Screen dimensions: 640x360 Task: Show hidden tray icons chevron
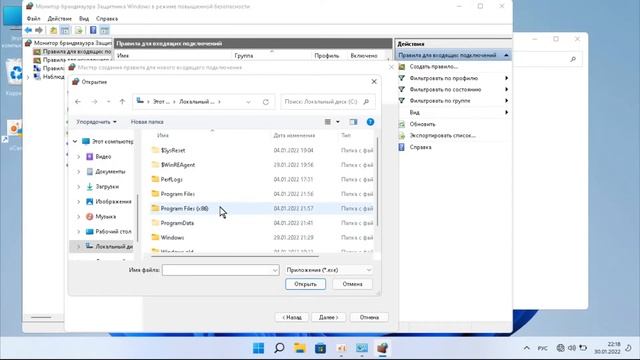(527, 348)
